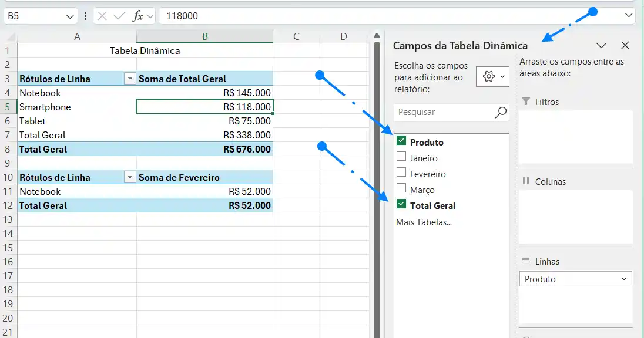The image size is (644, 338).
Task: Uncheck the Produto field
Action: click(402, 141)
